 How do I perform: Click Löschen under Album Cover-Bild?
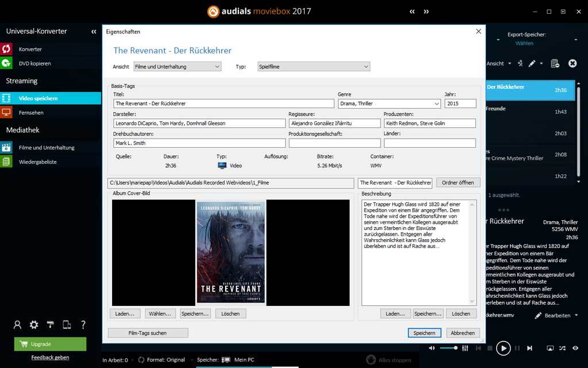(231, 313)
